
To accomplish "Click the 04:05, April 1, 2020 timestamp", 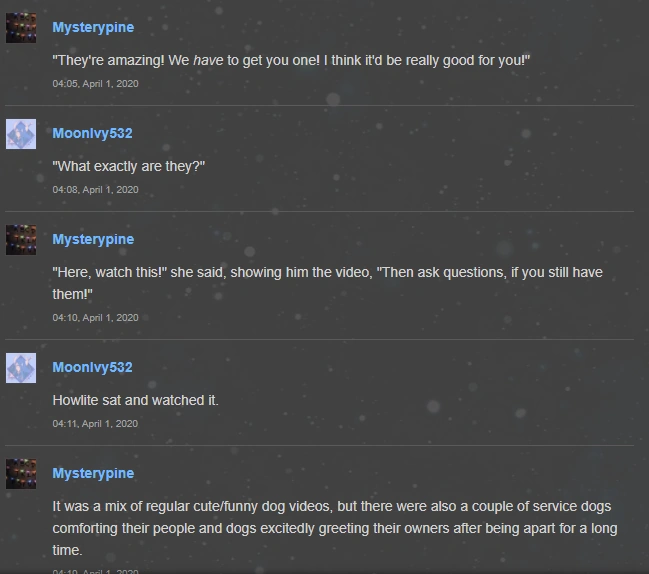I will (95, 84).
